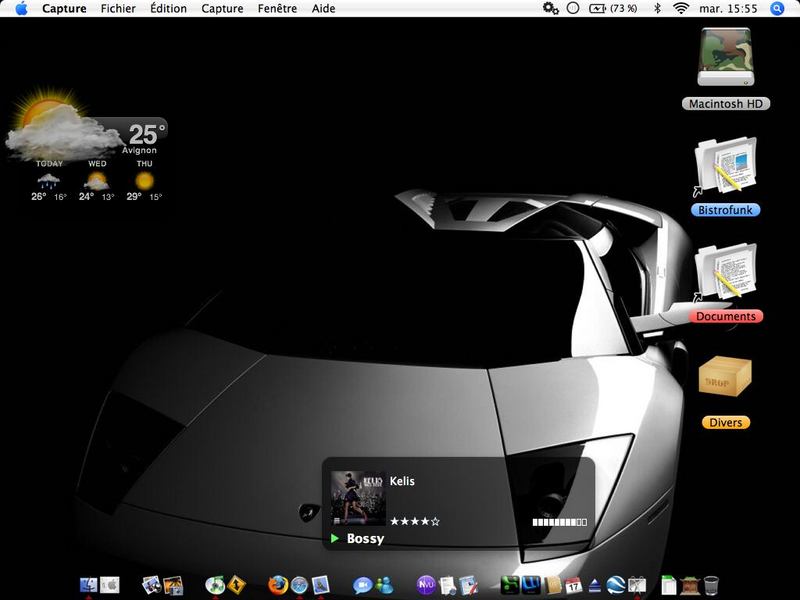The width and height of the screenshot is (800, 600).
Task: Open the Fenêtre menu
Action: [x=277, y=8]
